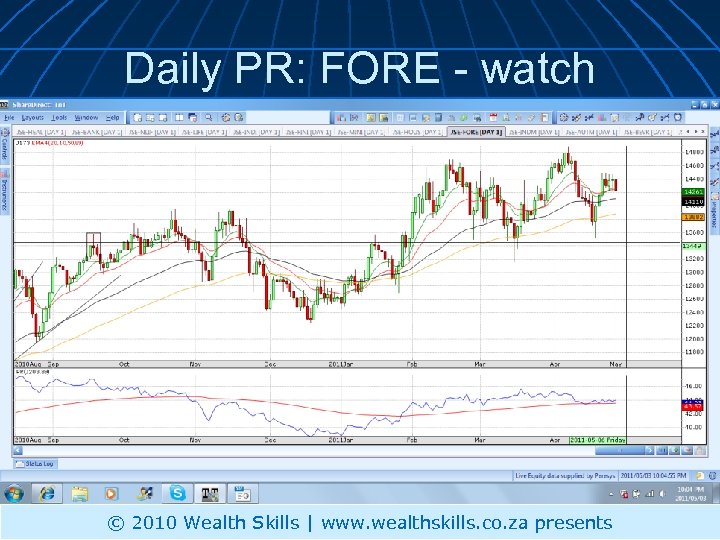720x540 pixels.
Task: Switch to the JSE-INDM [DAY 1] chart tab
Action: (x=534, y=132)
